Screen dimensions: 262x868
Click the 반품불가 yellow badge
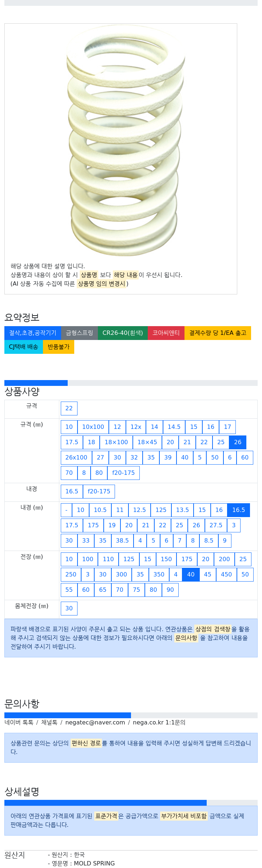point(59,347)
